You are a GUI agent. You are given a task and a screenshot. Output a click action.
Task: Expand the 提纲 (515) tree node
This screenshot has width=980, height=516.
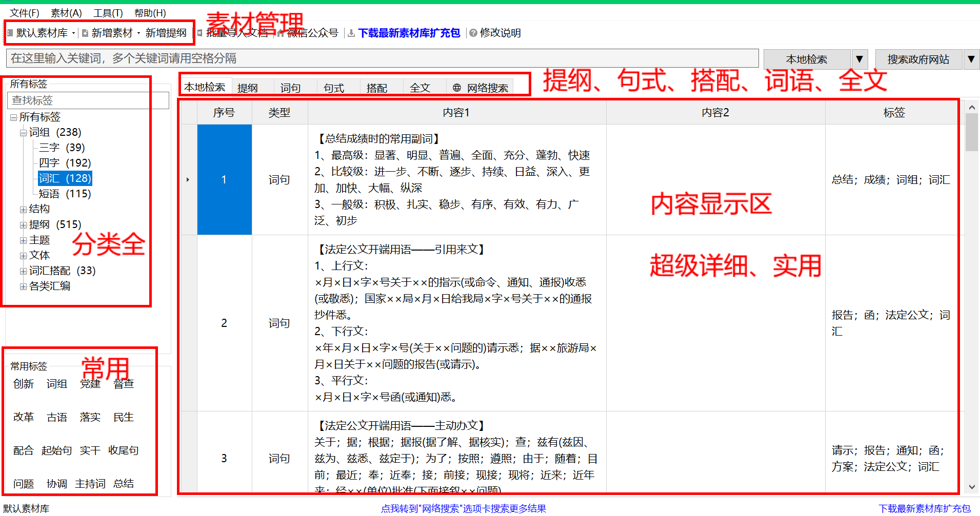coord(23,225)
